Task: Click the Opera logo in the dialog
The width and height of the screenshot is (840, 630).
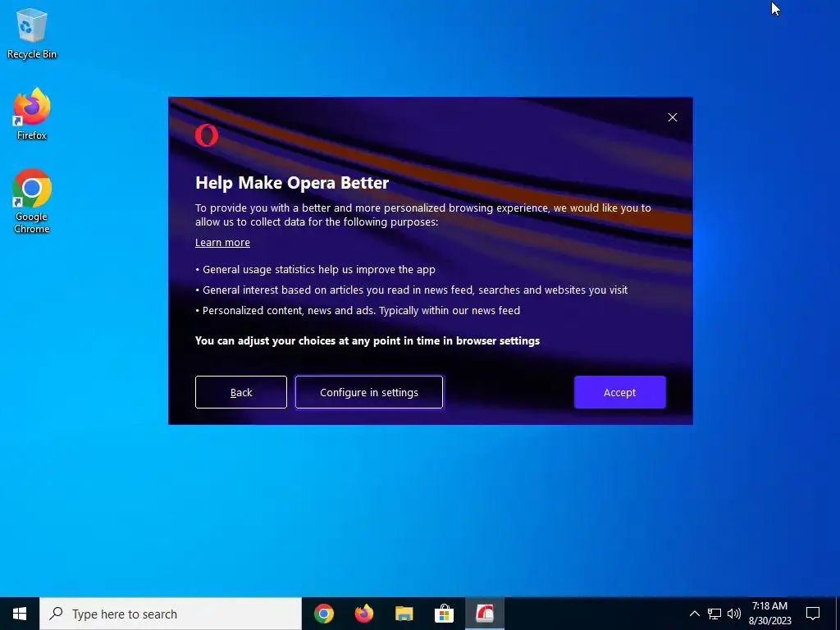Action: [207, 135]
